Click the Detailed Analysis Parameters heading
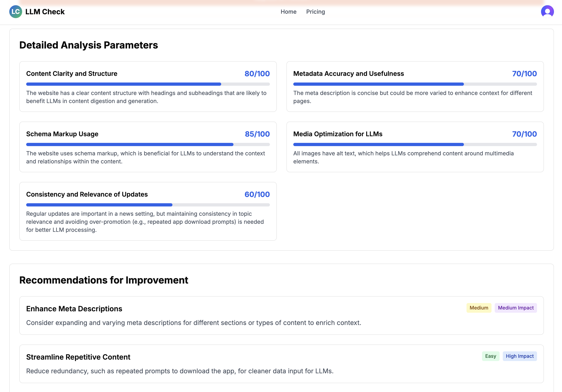Image resolution: width=562 pixels, height=392 pixels. click(x=89, y=45)
